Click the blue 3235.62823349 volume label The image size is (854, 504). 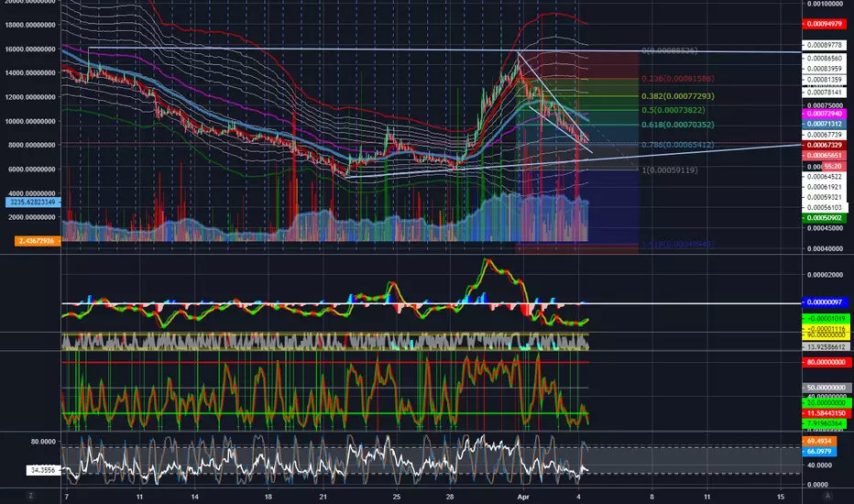(x=33, y=203)
